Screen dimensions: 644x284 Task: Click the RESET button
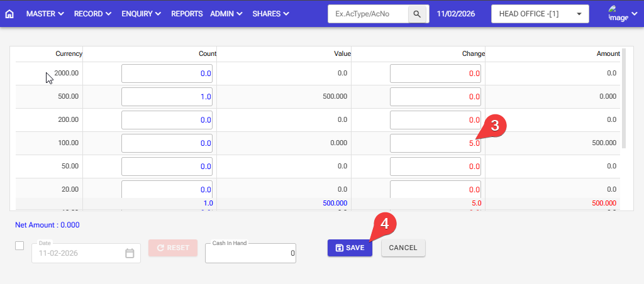pyautogui.click(x=173, y=248)
